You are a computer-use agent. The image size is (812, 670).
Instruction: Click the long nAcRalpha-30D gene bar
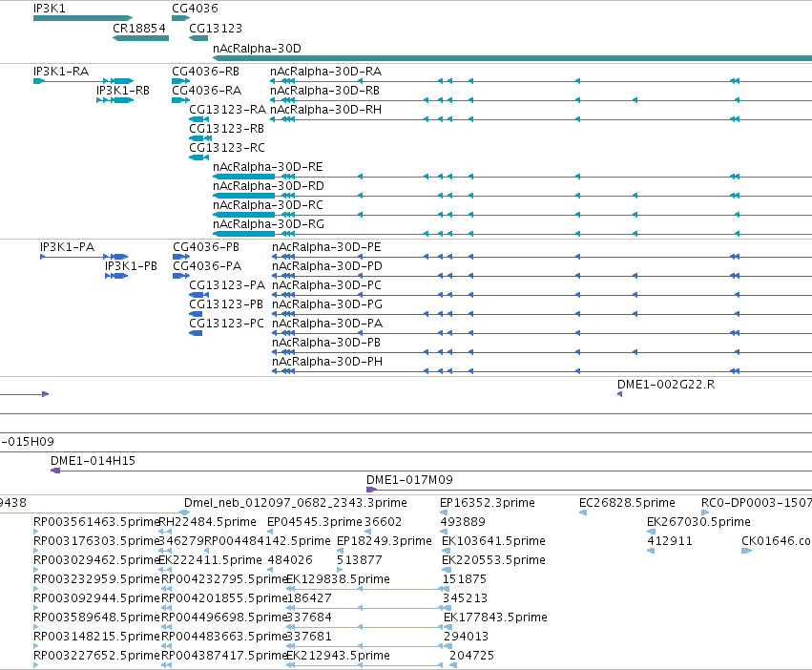[x=512, y=58]
